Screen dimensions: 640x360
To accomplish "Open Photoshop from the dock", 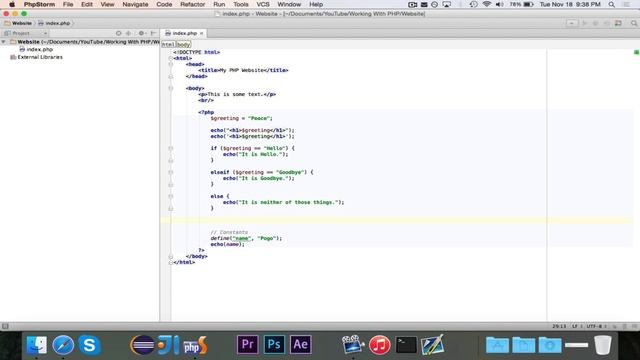I will [274, 345].
